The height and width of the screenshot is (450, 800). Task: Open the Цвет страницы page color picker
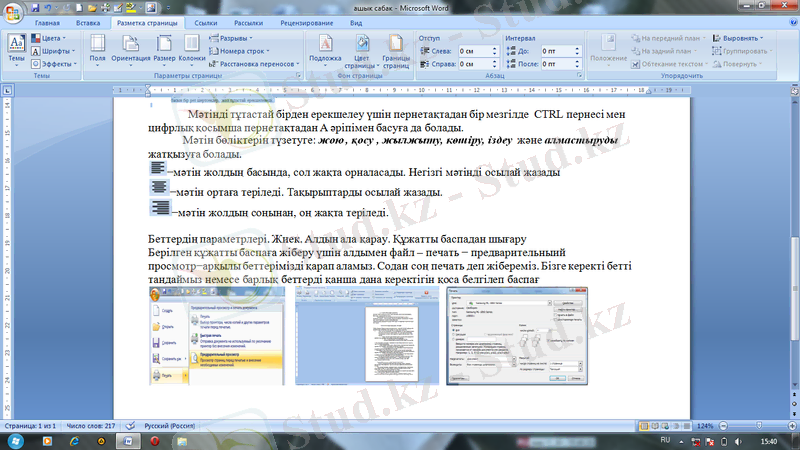[x=361, y=47]
